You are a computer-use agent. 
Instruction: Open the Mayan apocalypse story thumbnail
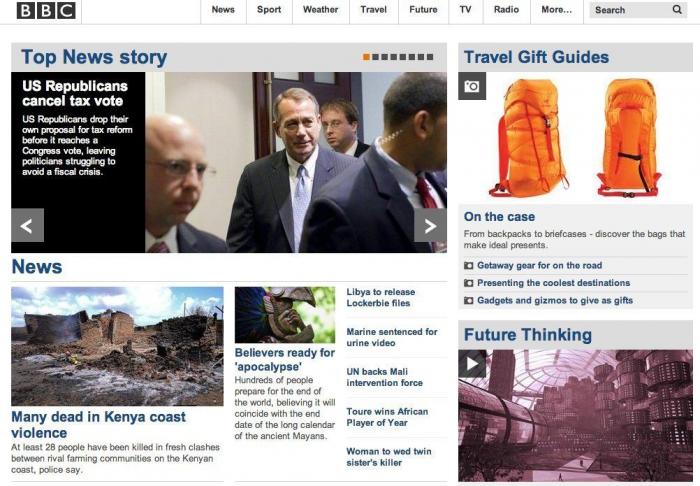[285, 315]
